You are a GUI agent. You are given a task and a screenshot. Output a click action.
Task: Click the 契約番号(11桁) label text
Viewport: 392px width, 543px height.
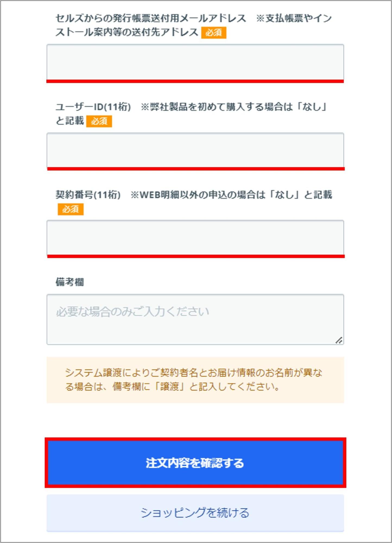(88, 195)
